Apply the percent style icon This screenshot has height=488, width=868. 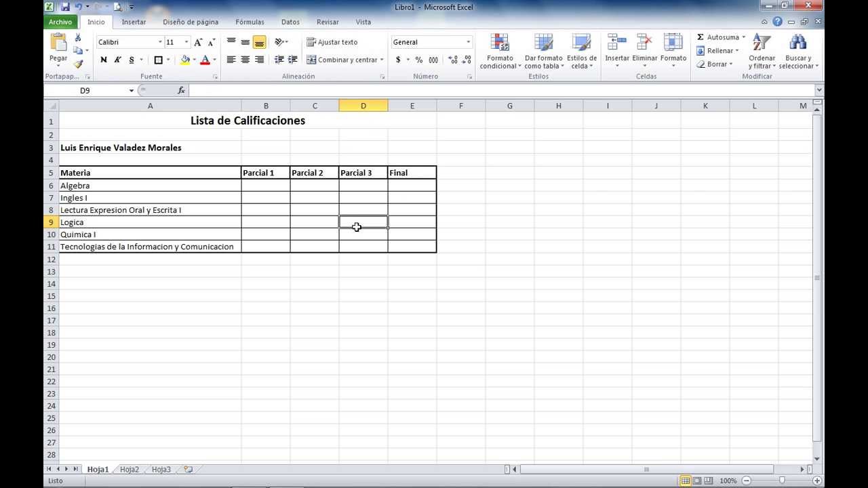419,60
